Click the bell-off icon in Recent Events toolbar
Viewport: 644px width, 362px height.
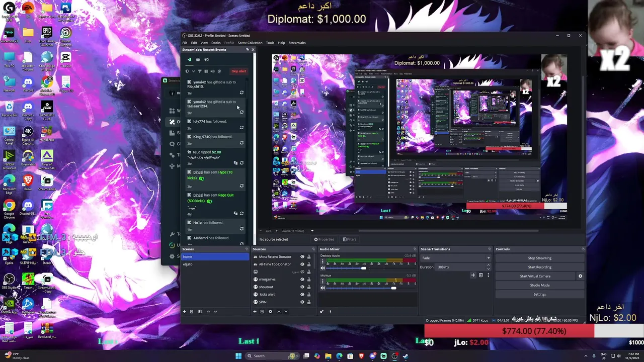(x=219, y=71)
